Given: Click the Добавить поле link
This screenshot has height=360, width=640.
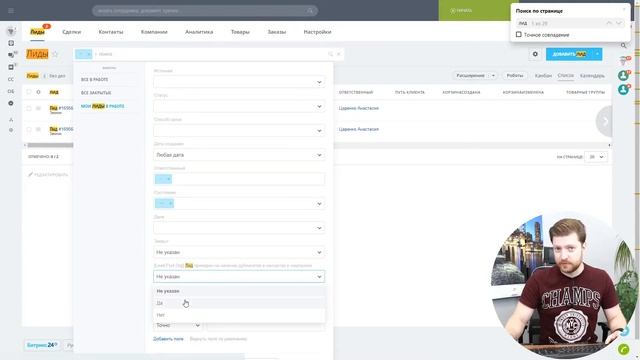Looking at the screenshot, I should (168, 339).
